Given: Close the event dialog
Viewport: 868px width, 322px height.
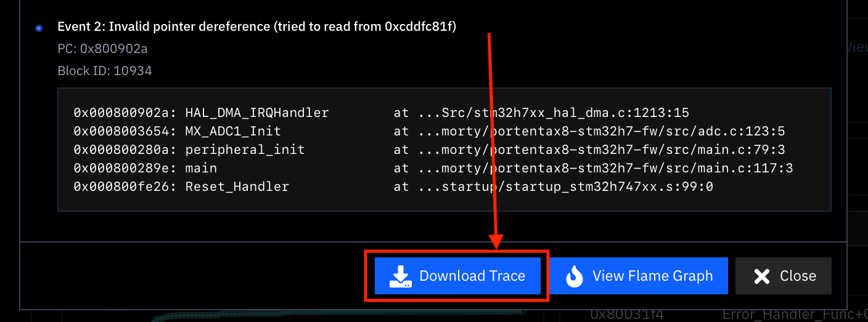Looking at the screenshot, I should [784, 276].
